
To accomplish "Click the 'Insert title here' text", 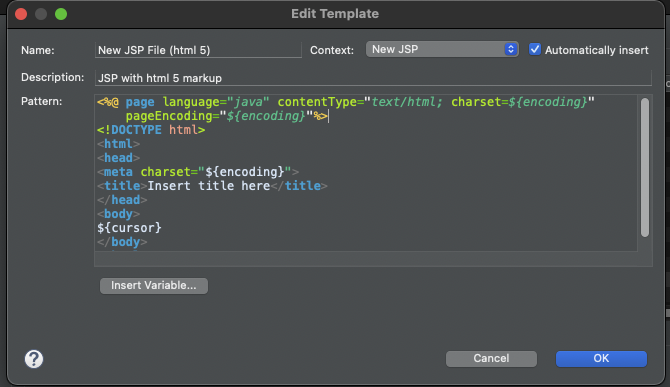I will click(x=209, y=186).
